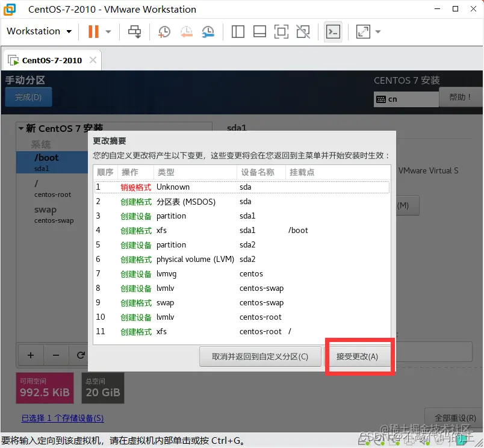Select the /boot sda1 partition entry

click(x=52, y=162)
